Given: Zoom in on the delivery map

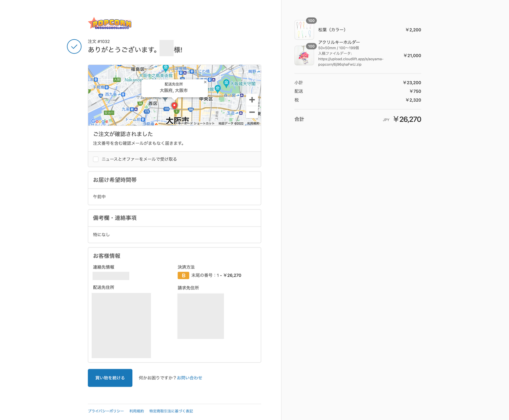Looking at the screenshot, I should point(252,100).
